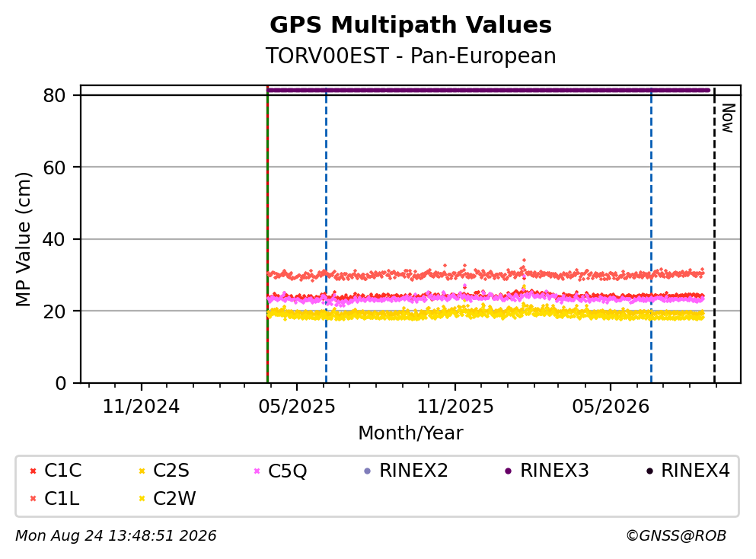Click the GPS Multipath Values title
The height and width of the screenshot is (559, 756).
(411, 24)
